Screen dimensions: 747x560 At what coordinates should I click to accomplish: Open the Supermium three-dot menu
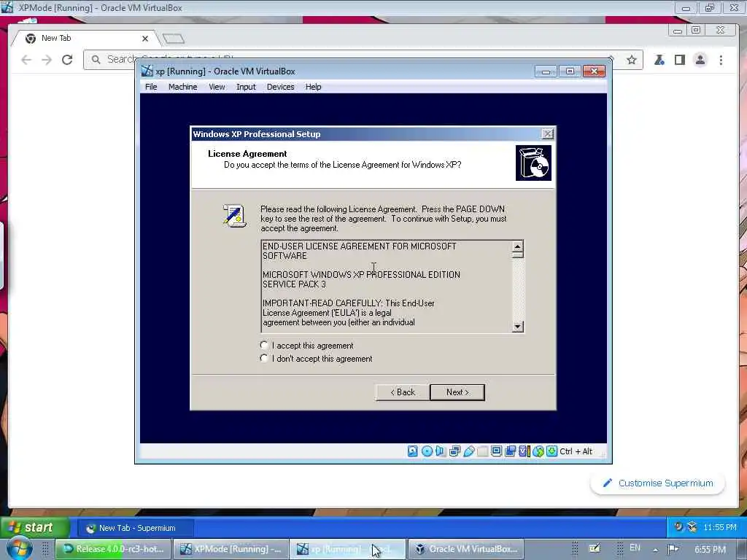coord(721,60)
